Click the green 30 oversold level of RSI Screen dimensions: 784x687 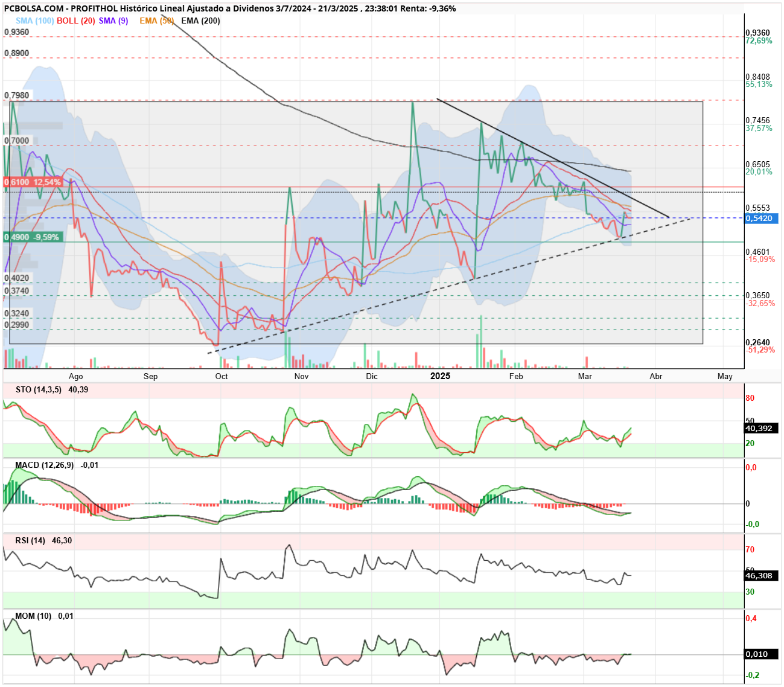(750, 592)
